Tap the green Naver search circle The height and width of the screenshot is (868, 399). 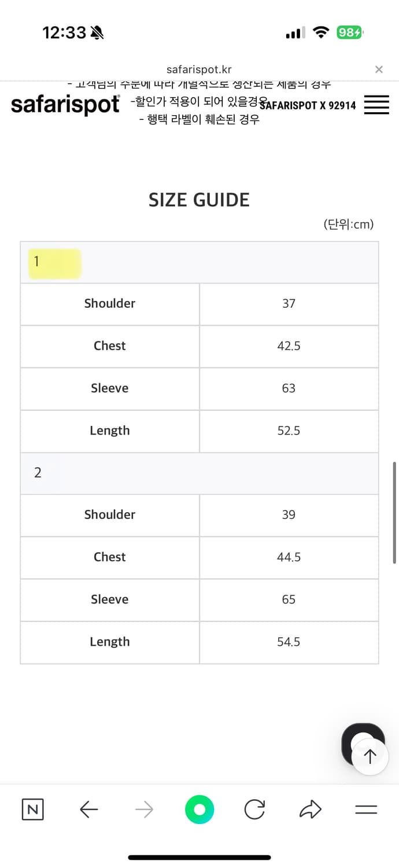[x=199, y=810]
